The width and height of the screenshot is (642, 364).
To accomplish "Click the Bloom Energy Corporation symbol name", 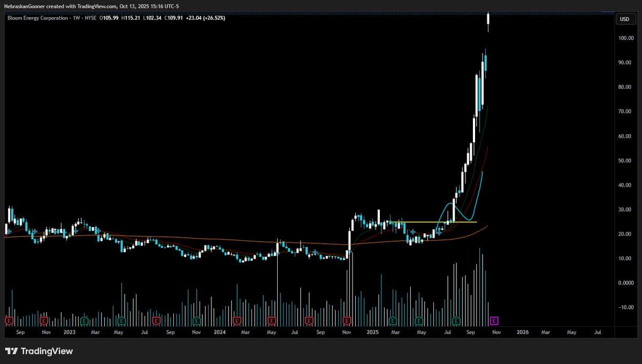I will coord(35,18).
